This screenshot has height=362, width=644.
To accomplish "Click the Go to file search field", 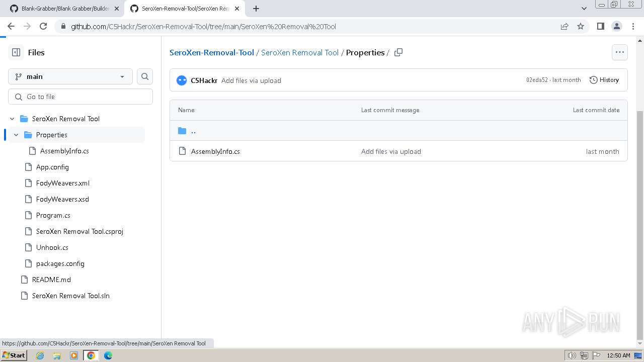I will point(80,97).
